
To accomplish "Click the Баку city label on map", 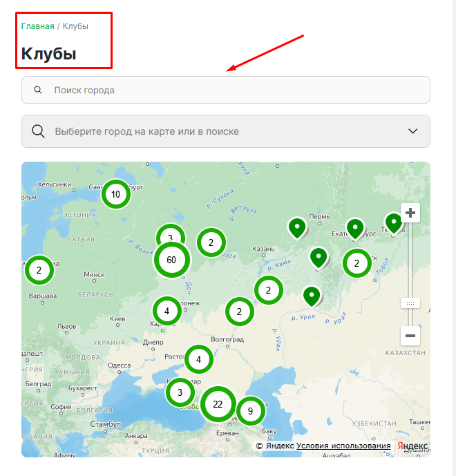I will [269, 431].
